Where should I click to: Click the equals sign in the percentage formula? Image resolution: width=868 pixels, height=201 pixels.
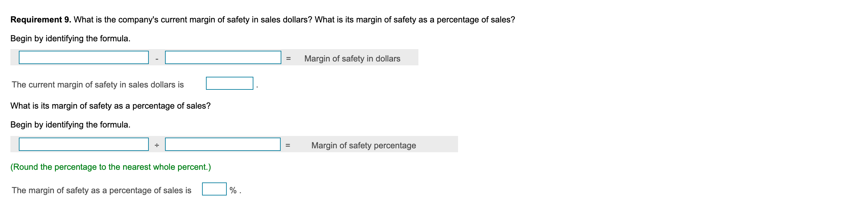(288, 145)
